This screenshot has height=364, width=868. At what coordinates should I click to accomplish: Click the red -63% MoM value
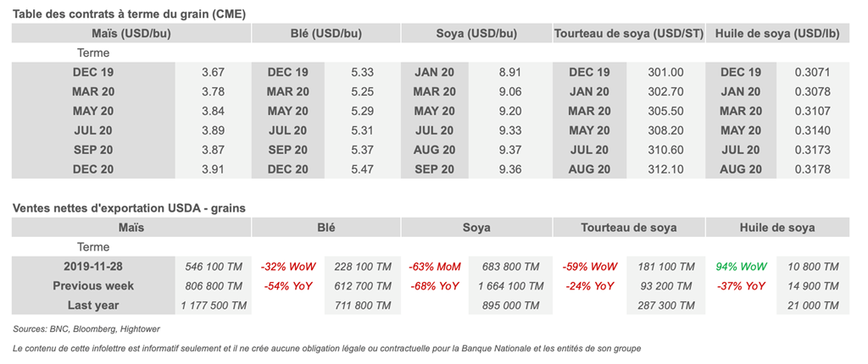click(x=433, y=267)
